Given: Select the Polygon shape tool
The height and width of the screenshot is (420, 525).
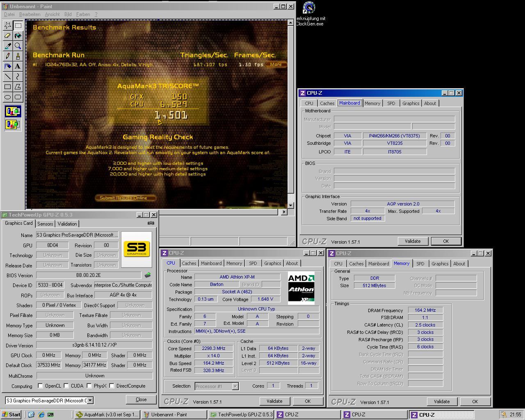Looking at the screenshot, I should point(18,87).
